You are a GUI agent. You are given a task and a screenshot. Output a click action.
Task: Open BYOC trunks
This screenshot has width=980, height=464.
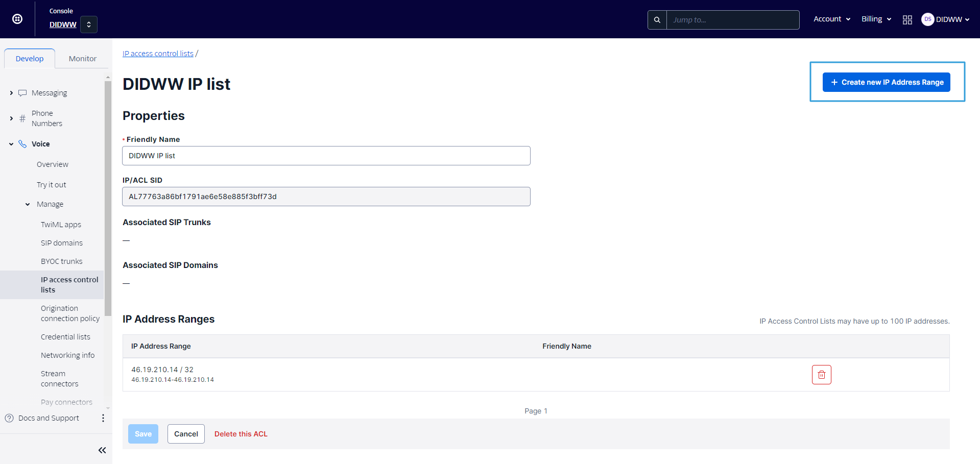tap(61, 261)
